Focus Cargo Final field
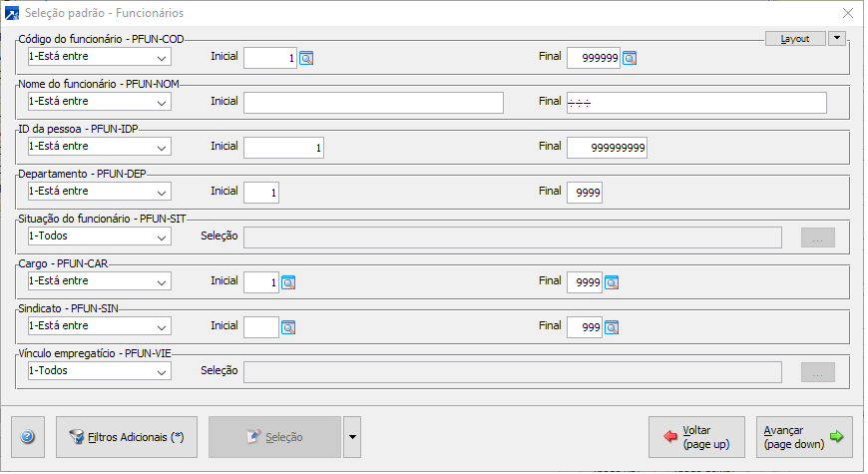This screenshot has height=474, width=868. pos(585,281)
